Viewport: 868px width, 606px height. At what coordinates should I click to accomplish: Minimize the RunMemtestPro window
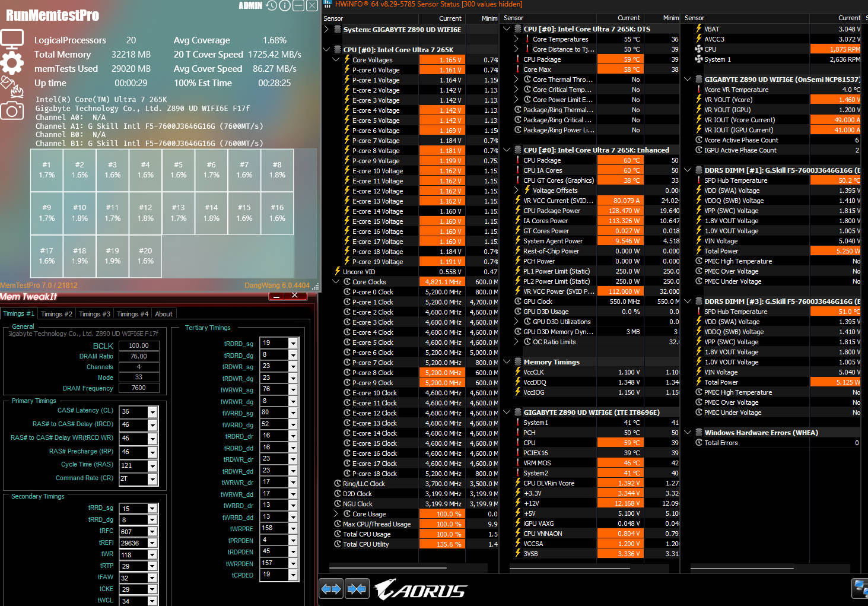[x=298, y=6]
